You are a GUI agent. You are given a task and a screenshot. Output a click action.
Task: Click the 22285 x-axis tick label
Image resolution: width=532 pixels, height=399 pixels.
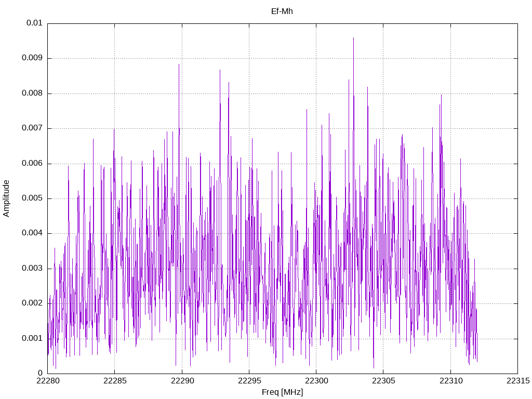115,381
